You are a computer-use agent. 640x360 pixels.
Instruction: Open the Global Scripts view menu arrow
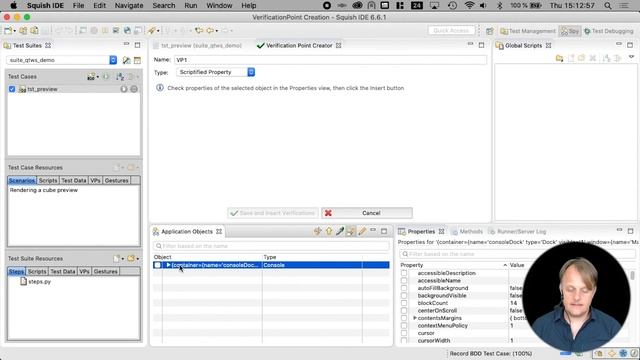pos(631,57)
